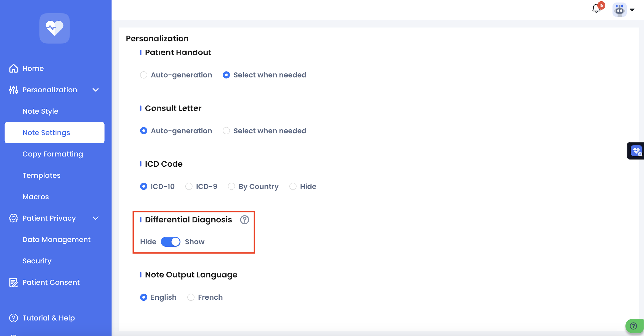Click the Differential Diagnosis help question icon
This screenshot has width=644, height=336.
point(244,220)
